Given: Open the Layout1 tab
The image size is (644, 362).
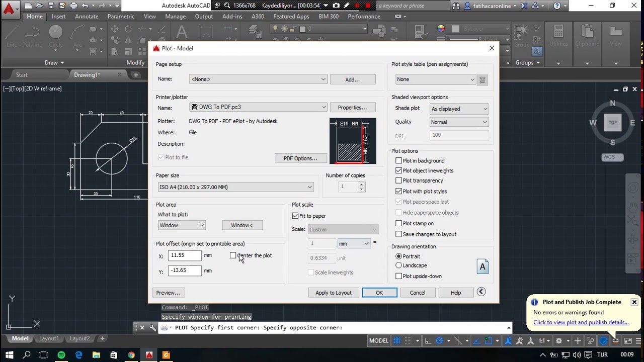Looking at the screenshot, I should pos(49,338).
